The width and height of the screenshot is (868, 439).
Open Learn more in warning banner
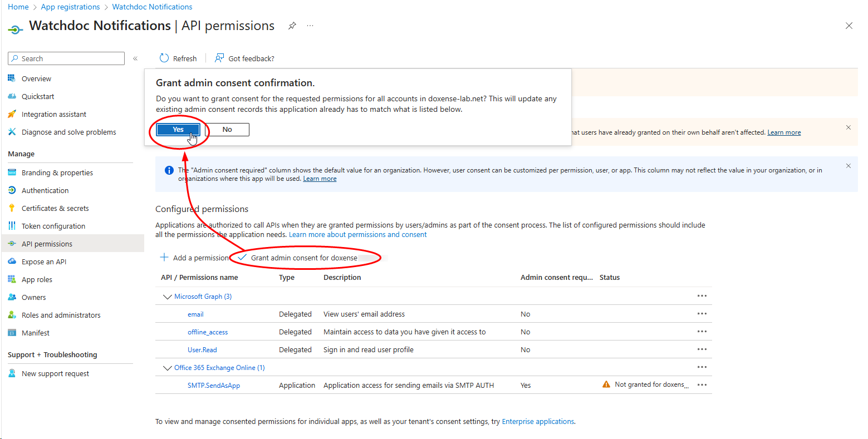click(784, 132)
